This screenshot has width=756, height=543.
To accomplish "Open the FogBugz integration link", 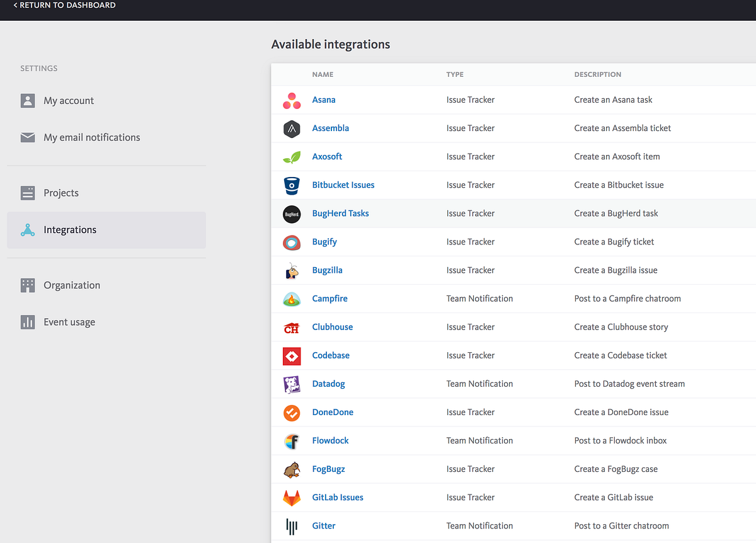I will [328, 469].
